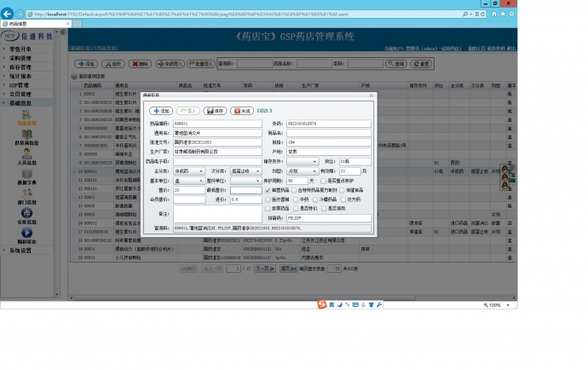Click Sogou input method S icon

pyautogui.click(x=322, y=304)
